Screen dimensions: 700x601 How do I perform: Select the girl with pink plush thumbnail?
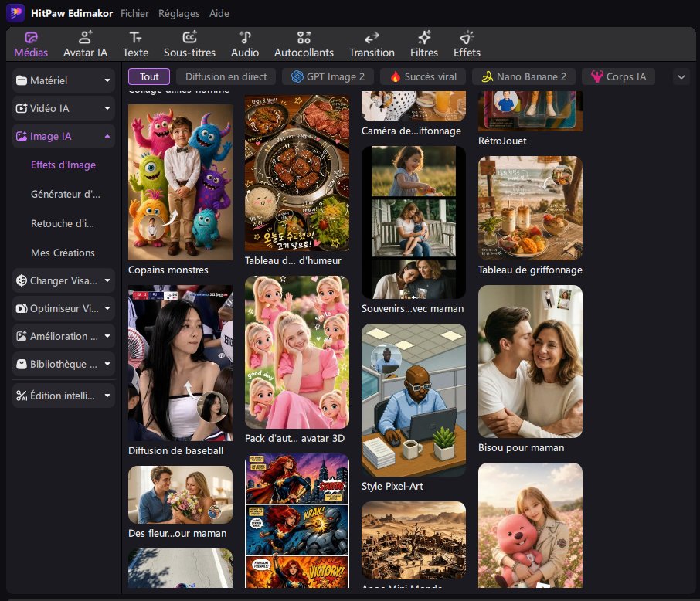tap(530, 525)
